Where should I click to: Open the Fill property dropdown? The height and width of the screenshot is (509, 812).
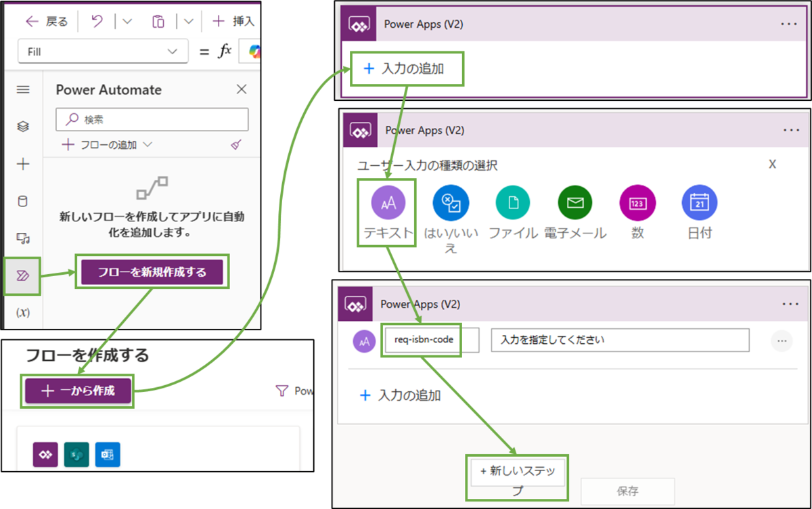coord(104,51)
